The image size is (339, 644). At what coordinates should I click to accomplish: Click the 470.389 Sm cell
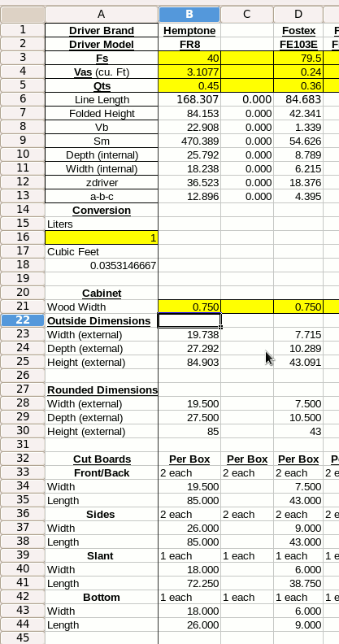pyautogui.click(x=189, y=141)
